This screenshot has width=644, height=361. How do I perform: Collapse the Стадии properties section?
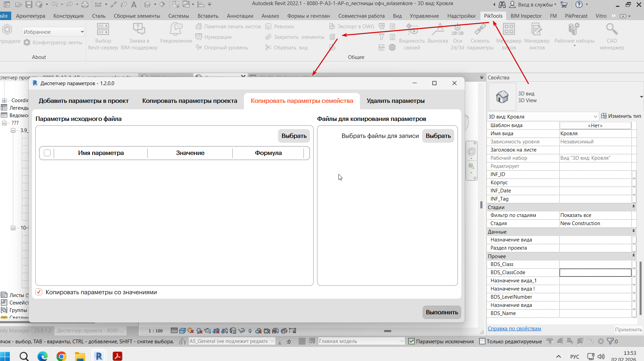[x=633, y=206]
